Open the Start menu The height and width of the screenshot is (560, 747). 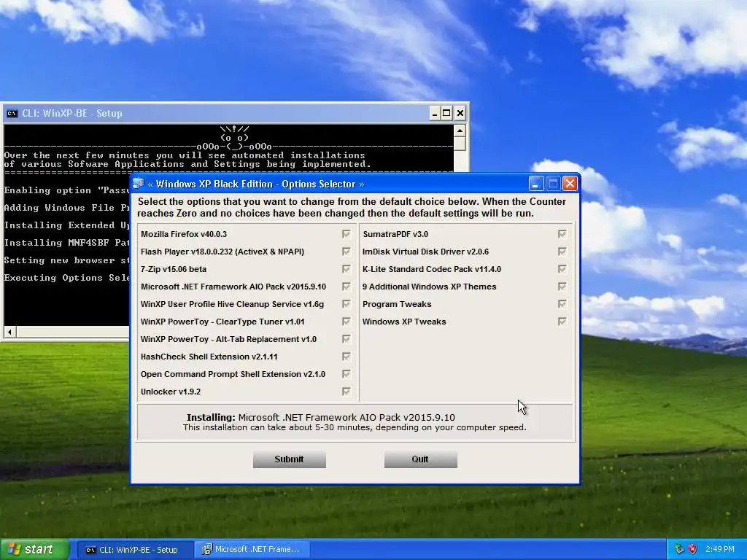pyautogui.click(x=35, y=549)
